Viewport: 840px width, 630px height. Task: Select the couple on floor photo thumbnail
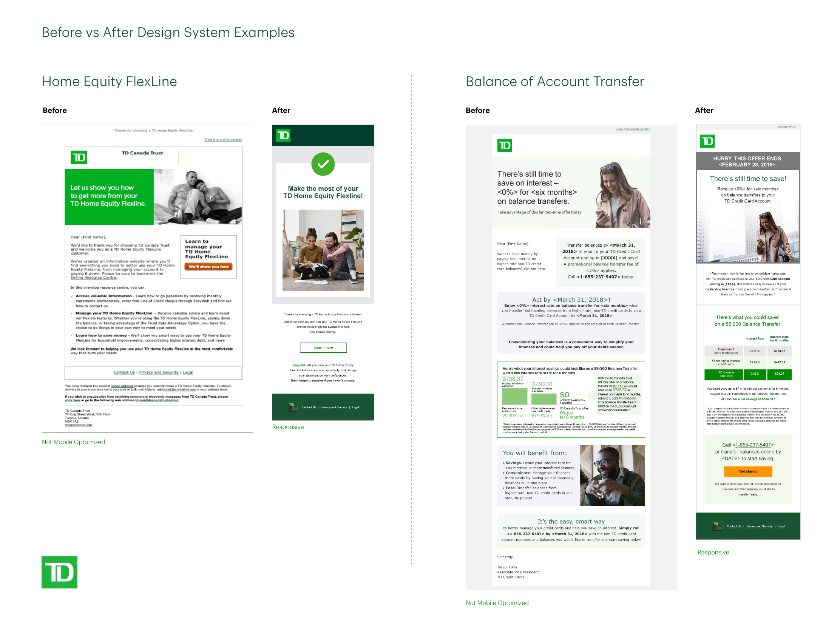pos(323,250)
